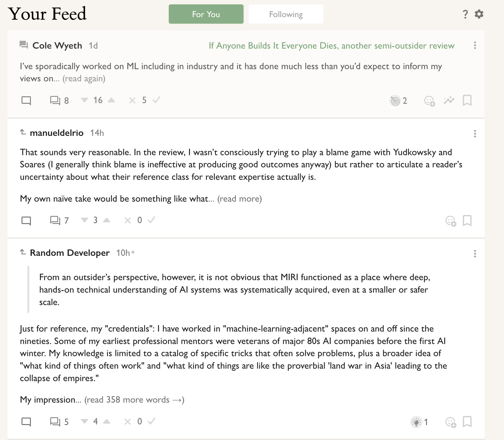Click disagree X on Random Developer's comment
Viewport: 504px width, 440px height.
click(128, 422)
